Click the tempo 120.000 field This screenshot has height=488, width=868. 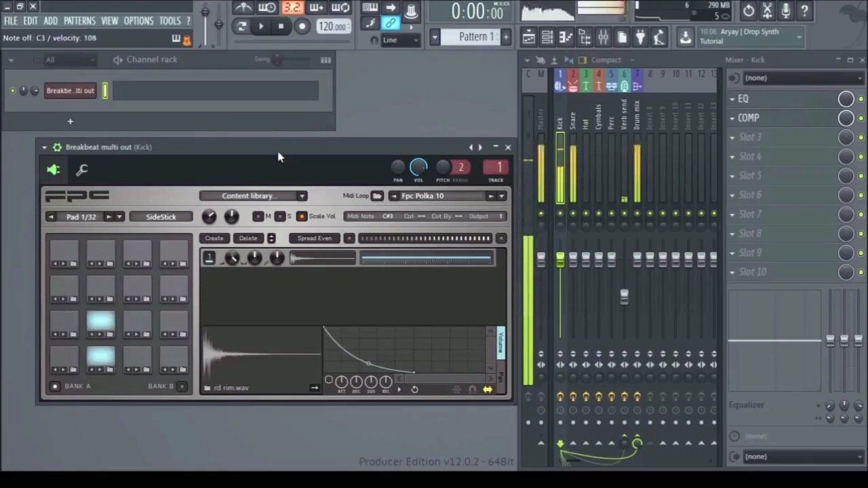pos(334,26)
